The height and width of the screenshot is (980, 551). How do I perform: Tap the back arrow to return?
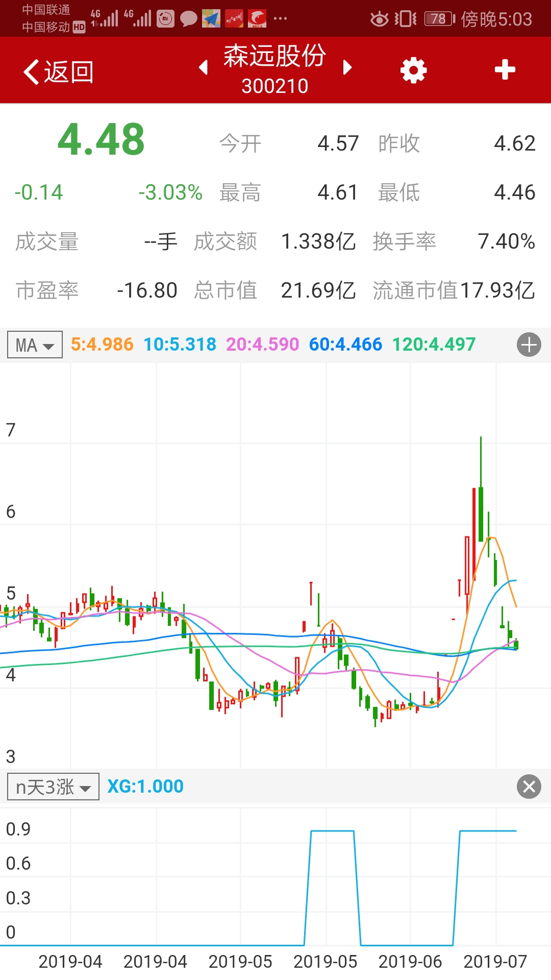point(57,71)
